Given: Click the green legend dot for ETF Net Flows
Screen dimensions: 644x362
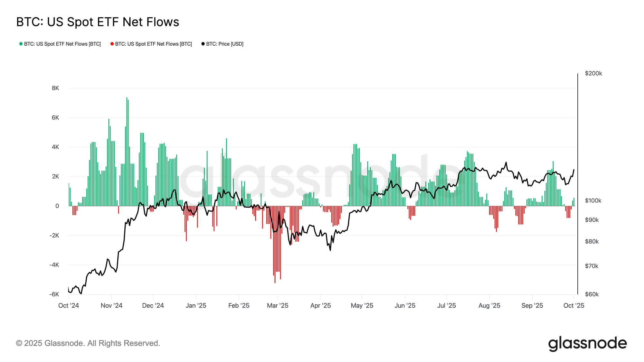Looking at the screenshot, I should click(21, 44).
